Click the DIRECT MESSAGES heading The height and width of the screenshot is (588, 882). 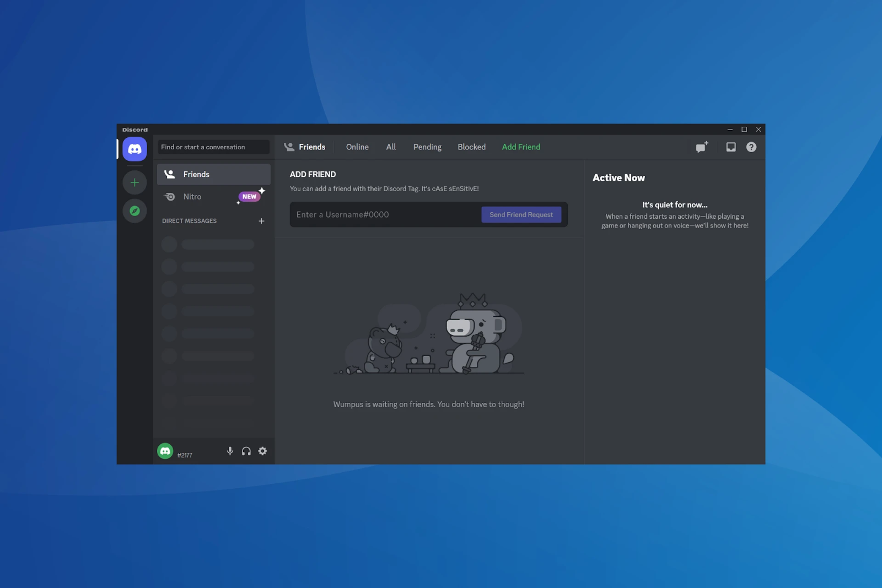(189, 221)
